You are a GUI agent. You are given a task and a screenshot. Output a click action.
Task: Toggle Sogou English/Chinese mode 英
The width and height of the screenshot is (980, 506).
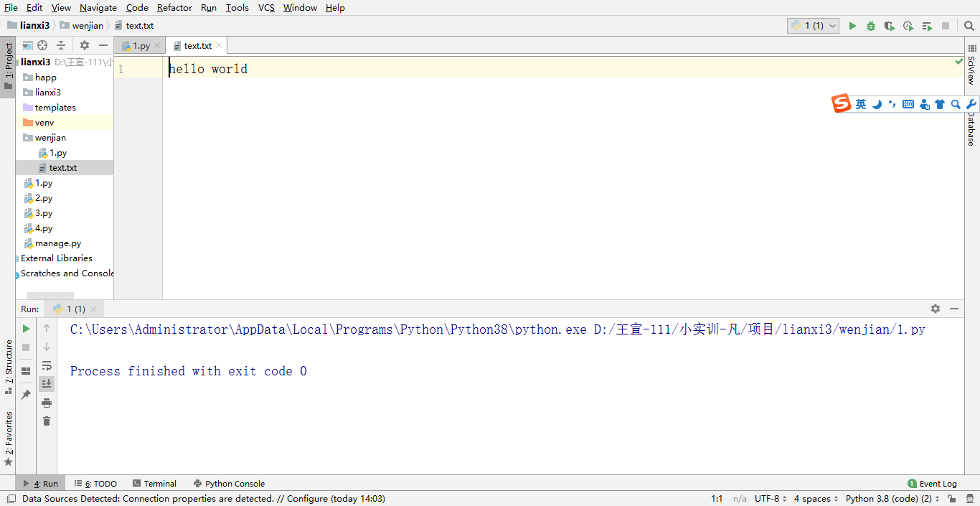point(861,104)
